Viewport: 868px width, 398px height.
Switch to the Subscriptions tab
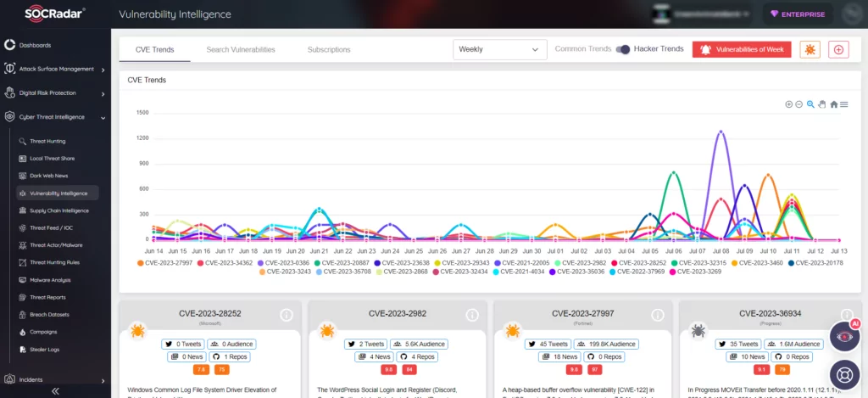click(329, 50)
